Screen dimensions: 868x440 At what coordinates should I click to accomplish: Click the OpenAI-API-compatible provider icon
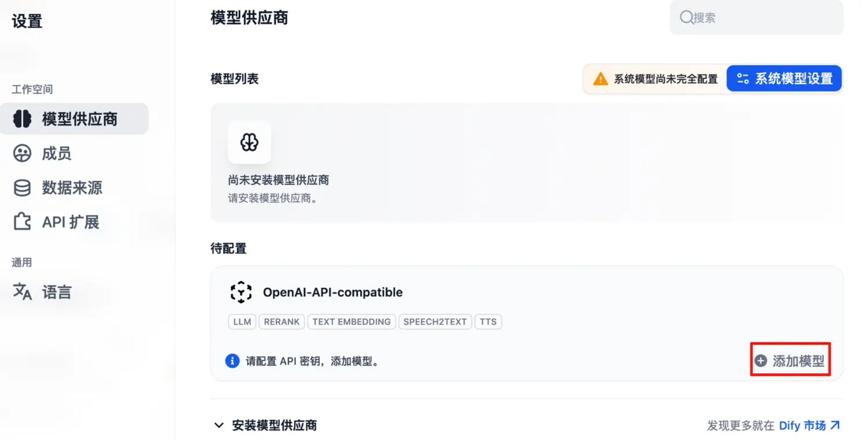(x=241, y=292)
